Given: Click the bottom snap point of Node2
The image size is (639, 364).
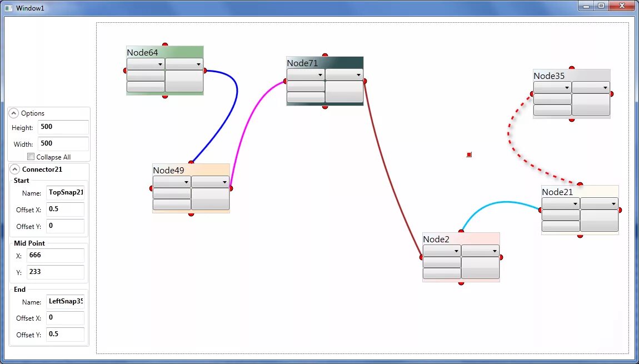Looking at the screenshot, I should click(461, 283).
